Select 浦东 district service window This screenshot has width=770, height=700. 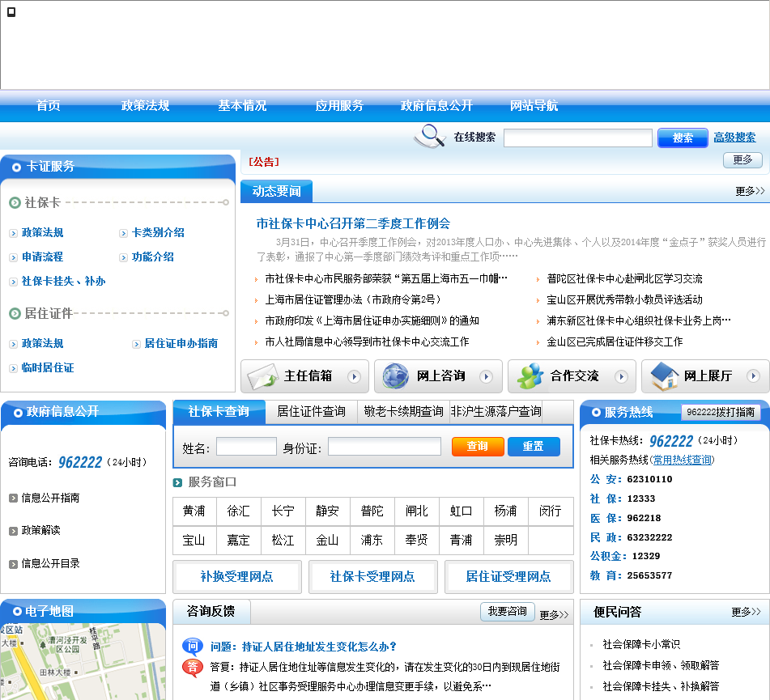372,540
